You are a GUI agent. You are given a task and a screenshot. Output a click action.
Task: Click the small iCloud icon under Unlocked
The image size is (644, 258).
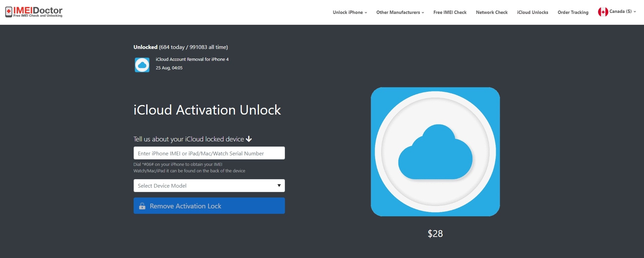142,65
